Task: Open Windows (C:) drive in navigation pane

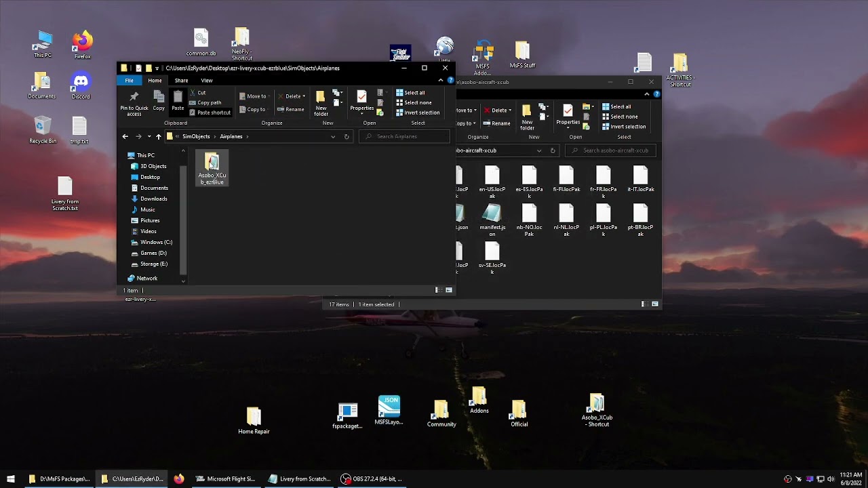Action: pyautogui.click(x=156, y=242)
